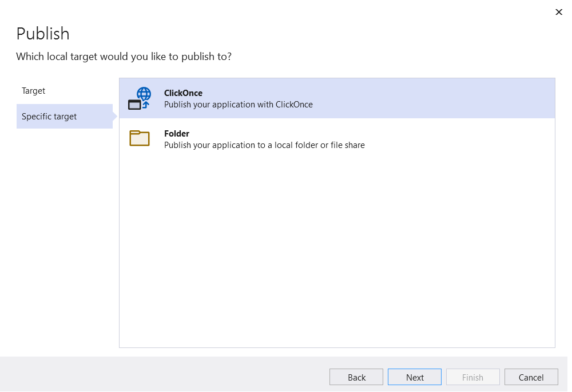572x392 pixels.
Task: Click the Publish dialog title
Action: coord(43,34)
